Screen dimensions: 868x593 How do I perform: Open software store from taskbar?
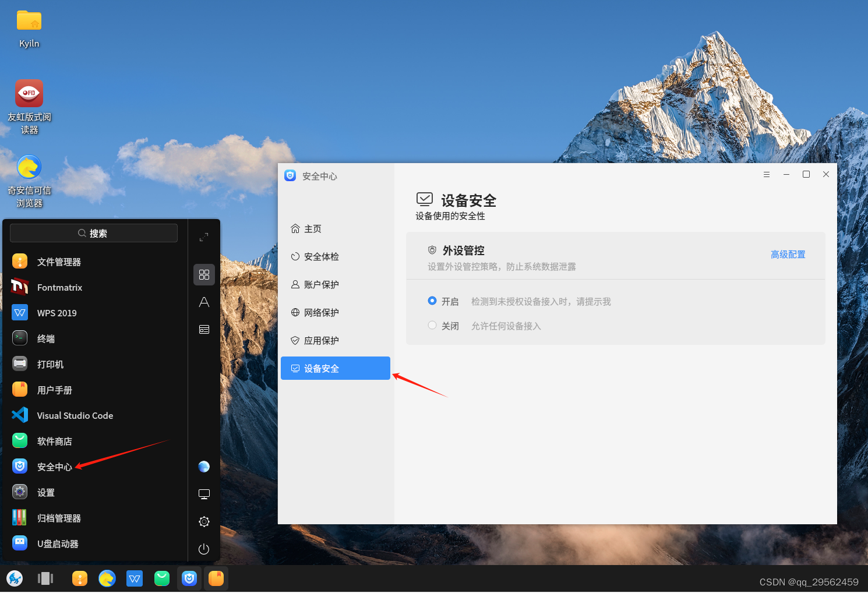coord(162,578)
